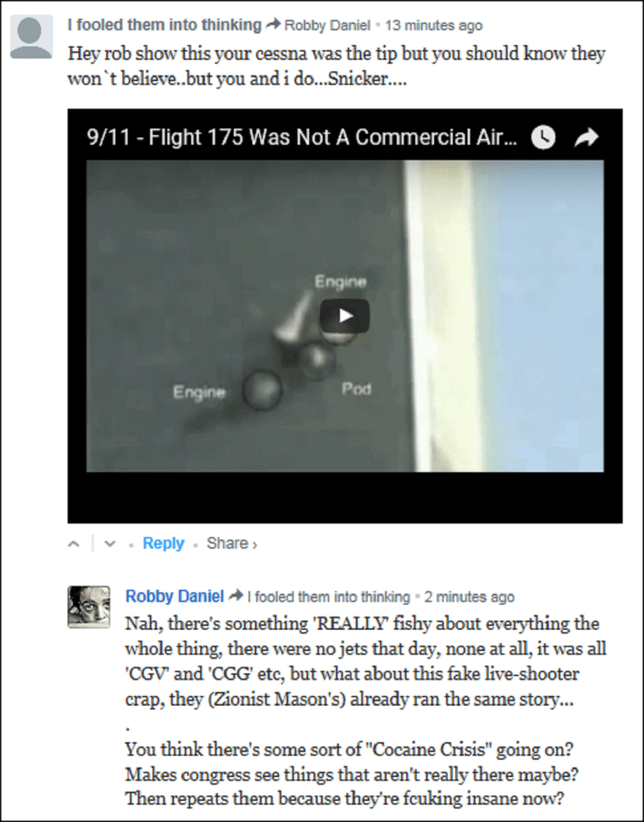The height and width of the screenshot is (822, 644).
Task: Open 'I fooled them into thinking' username
Action: 164,25
